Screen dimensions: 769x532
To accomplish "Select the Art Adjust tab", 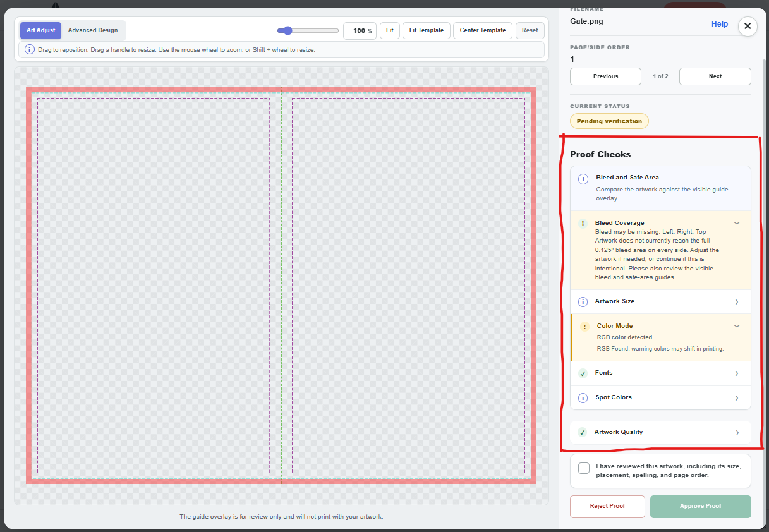I will tap(40, 30).
